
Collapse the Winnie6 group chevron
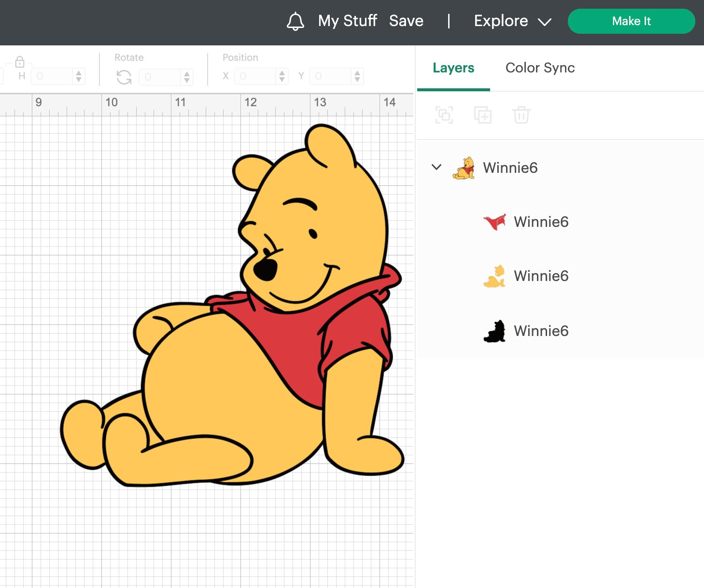(x=436, y=167)
